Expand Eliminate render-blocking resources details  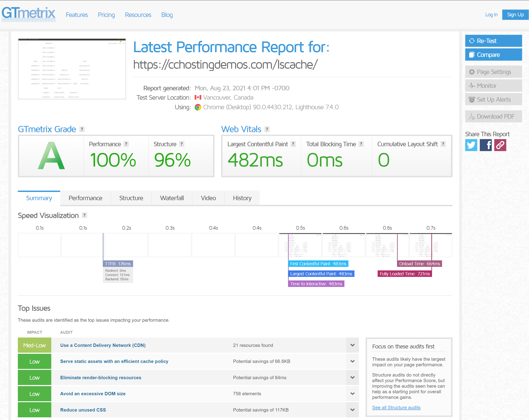[x=352, y=378]
